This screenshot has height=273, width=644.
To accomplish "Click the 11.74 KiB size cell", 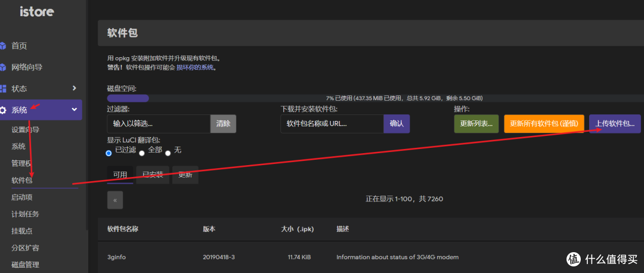I will click(299, 258).
